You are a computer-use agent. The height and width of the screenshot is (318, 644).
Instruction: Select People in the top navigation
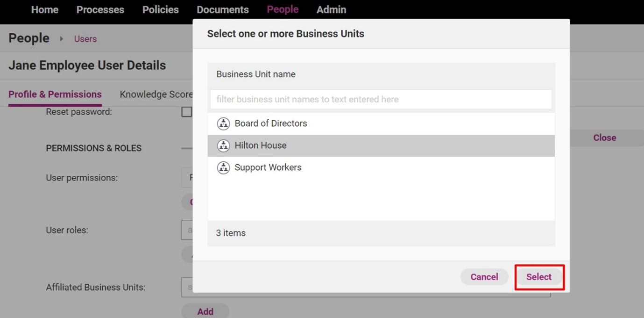[283, 10]
